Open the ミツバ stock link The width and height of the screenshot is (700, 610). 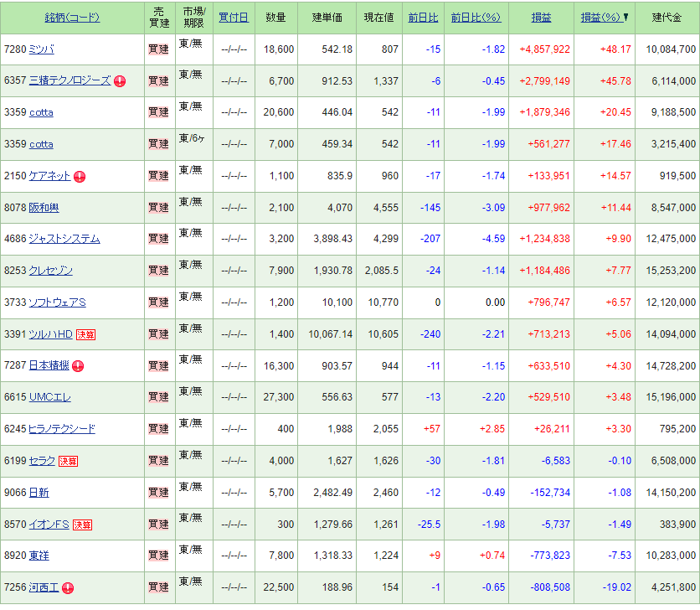tap(42, 49)
